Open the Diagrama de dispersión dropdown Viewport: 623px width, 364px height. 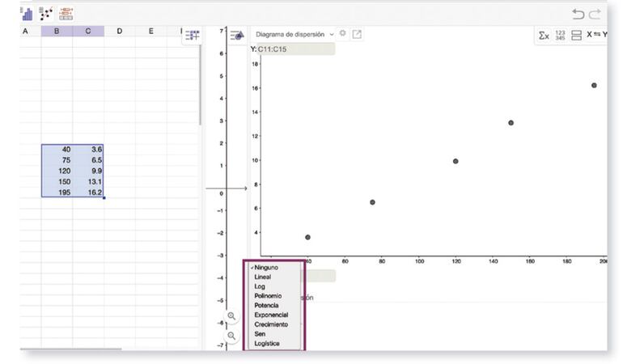(295, 35)
